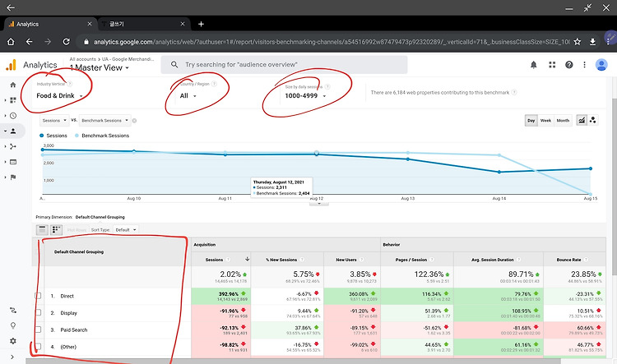Open the Sort Type Default dropdown
The width and height of the screenshot is (617, 364).
coord(126,229)
